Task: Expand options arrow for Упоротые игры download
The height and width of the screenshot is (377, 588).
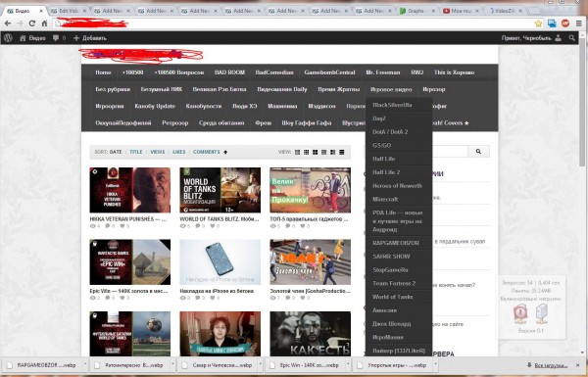Action: point(435,364)
